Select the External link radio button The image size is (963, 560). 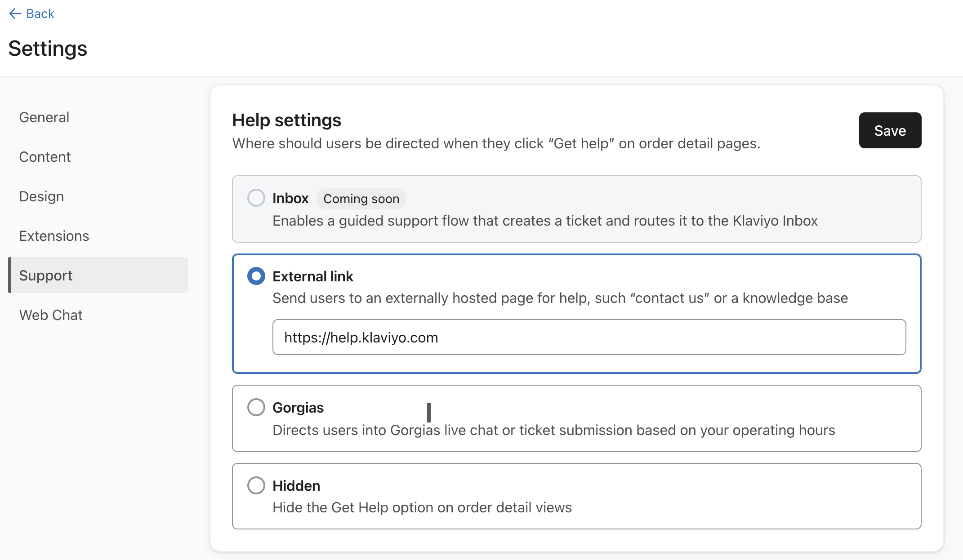pos(255,276)
